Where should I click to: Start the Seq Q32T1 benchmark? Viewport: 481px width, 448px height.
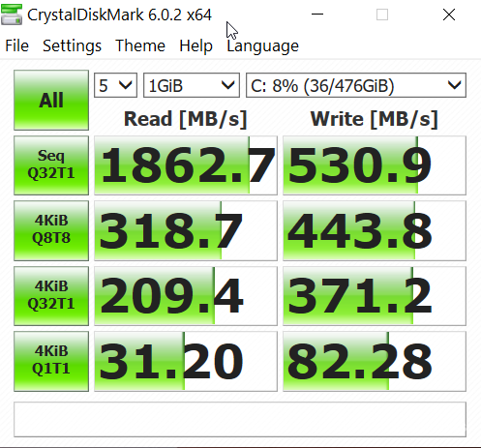(x=51, y=165)
